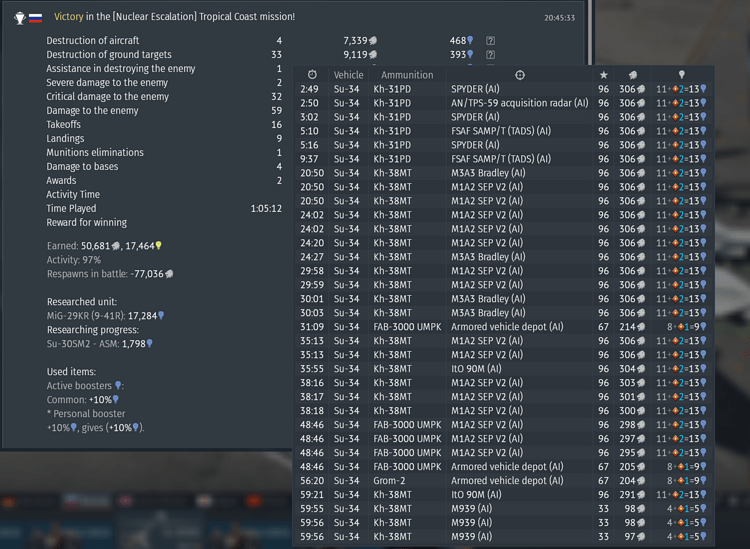Select the 9:37 FSAF SAMP/T (TADS) row
This screenshot has height=549, width=750.
point(503,159)
